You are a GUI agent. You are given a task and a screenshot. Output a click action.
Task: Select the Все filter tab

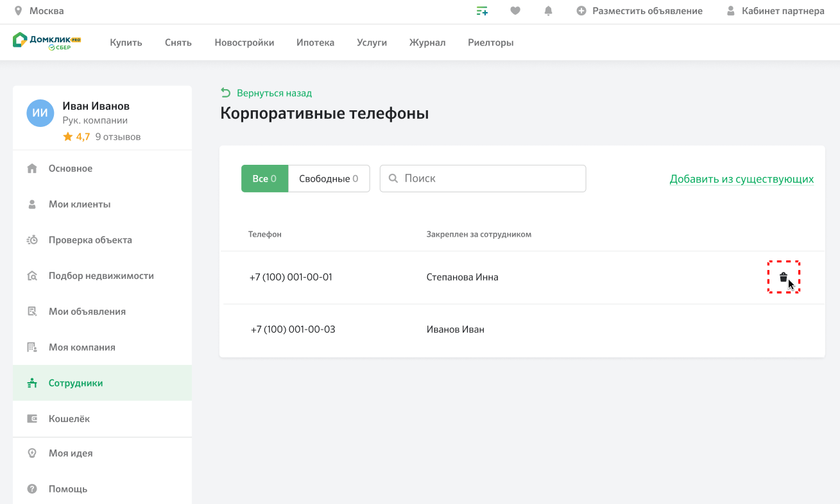[x=264, y=178]
